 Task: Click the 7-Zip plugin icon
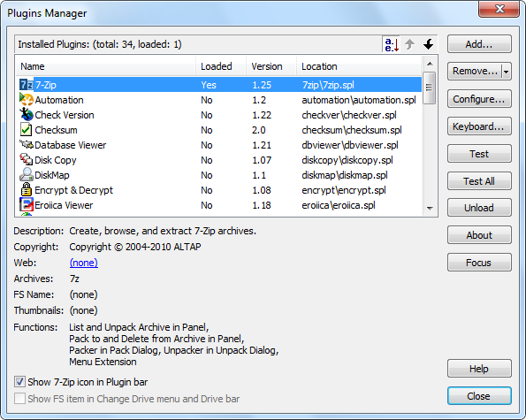coord(27,85)
